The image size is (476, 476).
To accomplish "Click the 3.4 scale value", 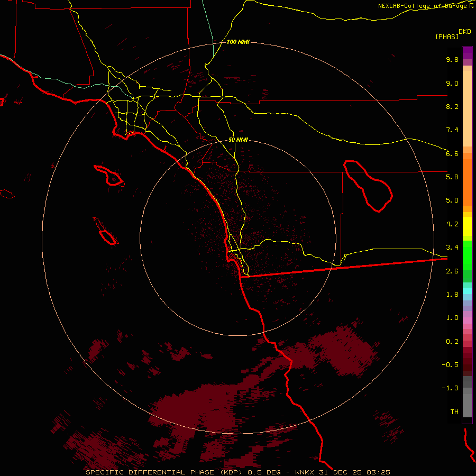I will 452,248.
